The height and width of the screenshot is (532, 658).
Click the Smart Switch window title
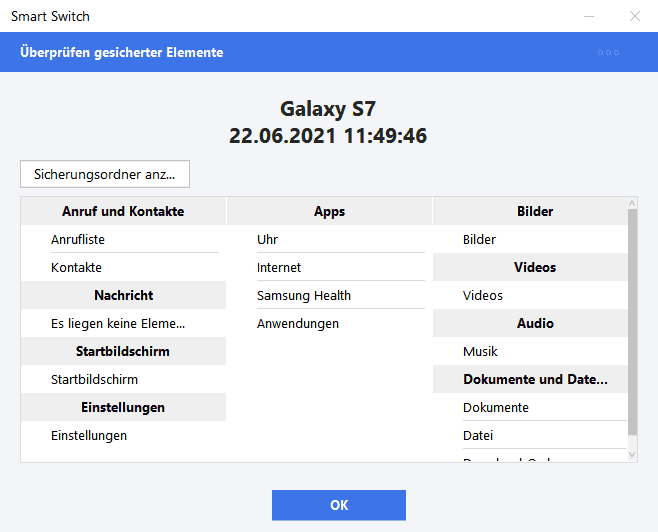click(50, 16)
